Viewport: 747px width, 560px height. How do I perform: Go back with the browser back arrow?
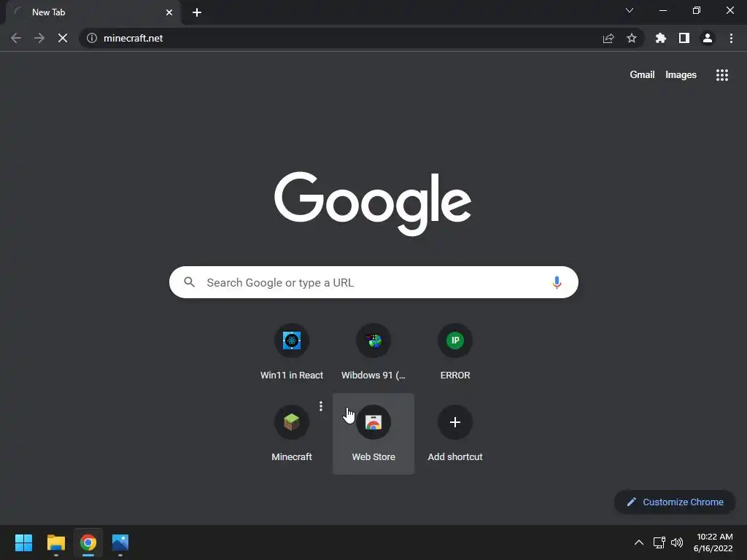(x=16, y=38)
